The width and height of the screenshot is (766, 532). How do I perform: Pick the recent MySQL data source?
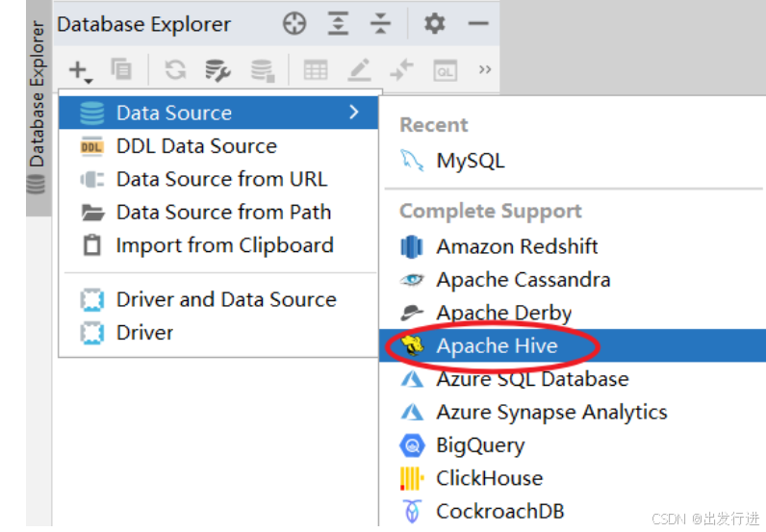(x=573, y=161)
